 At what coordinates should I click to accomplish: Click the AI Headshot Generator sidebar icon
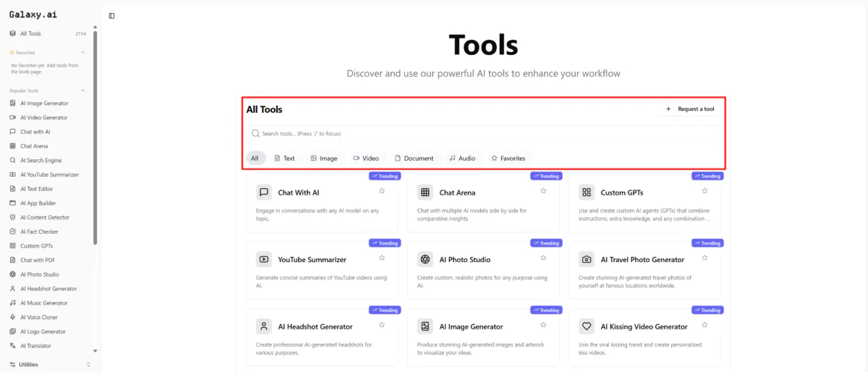[13, 289]
